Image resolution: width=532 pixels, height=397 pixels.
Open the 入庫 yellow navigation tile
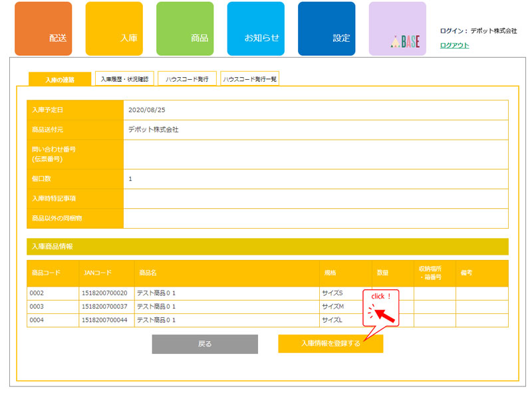pos(114,29)
